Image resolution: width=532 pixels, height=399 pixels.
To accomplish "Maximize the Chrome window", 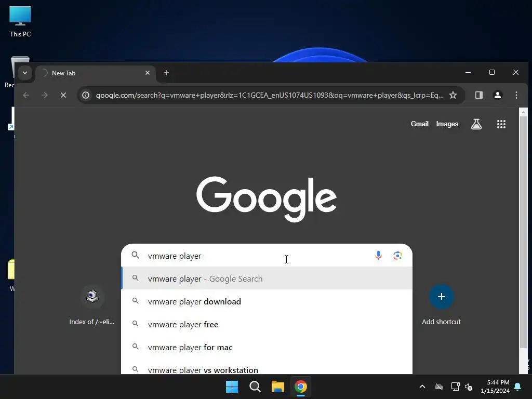I will (x=492, y=72).
